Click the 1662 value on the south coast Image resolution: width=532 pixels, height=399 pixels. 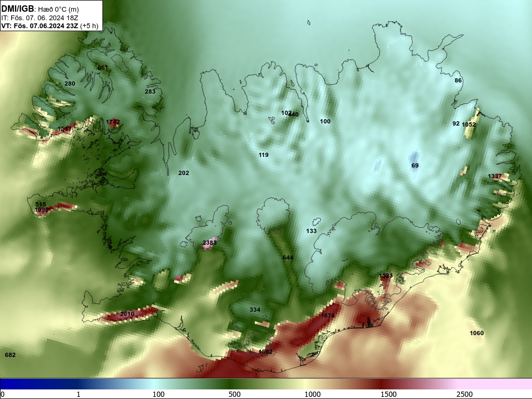(265, 352)
